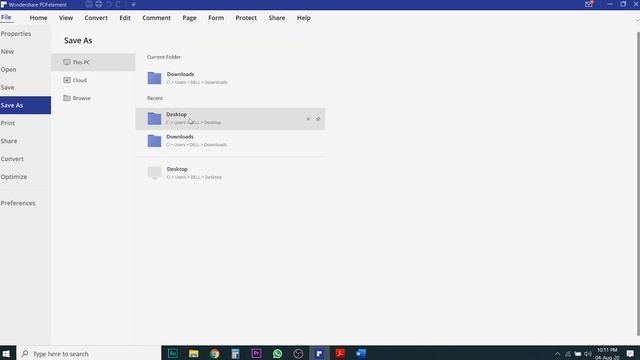Click the Undo arrow in the title bar
This screenshot has height=360, width=640.
109,4
